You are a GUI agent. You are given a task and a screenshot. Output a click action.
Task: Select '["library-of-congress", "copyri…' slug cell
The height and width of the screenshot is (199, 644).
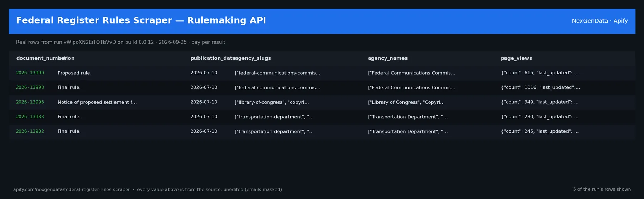click(x=272, y=102)
